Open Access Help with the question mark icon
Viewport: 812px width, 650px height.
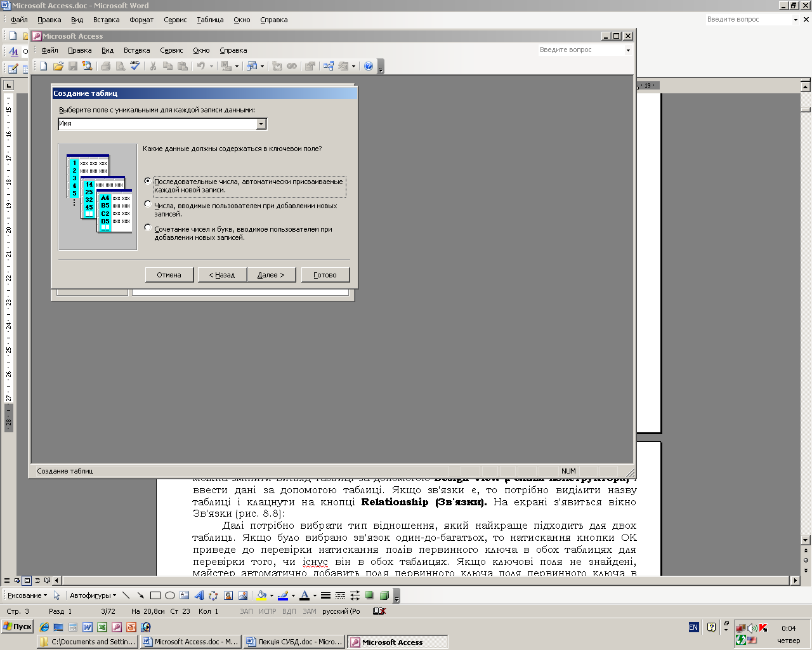click(369, 66)
